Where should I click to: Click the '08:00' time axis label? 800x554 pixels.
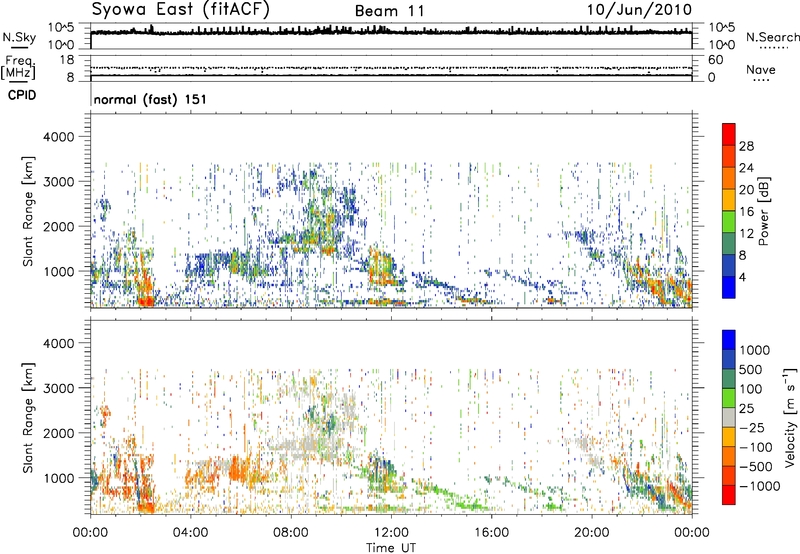(x=291, y=533)
